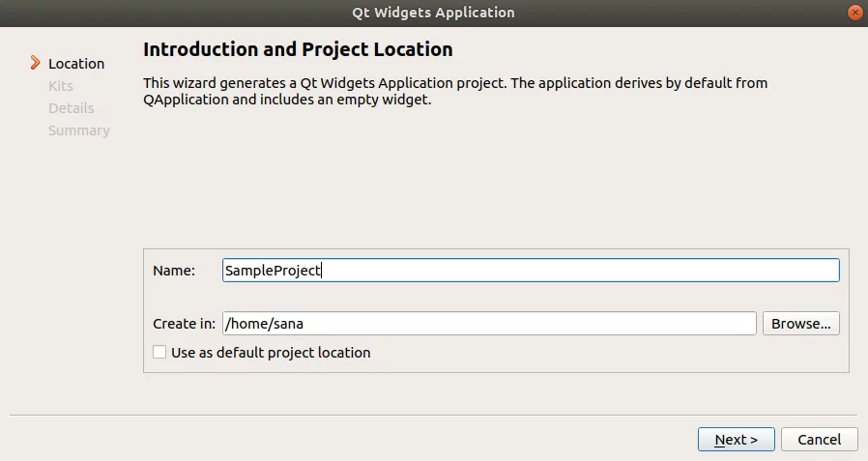Click the Qt Widgets Application title bar
The width and height of the screenshot is (868, 461).
point(433,13)
